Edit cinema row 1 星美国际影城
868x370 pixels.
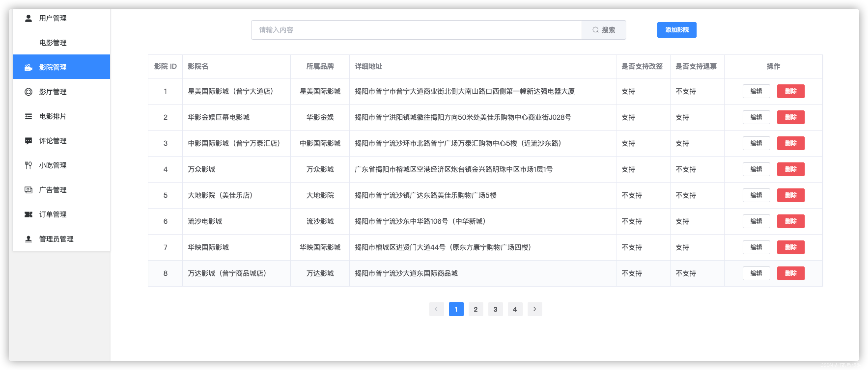(x=756, y=91)
